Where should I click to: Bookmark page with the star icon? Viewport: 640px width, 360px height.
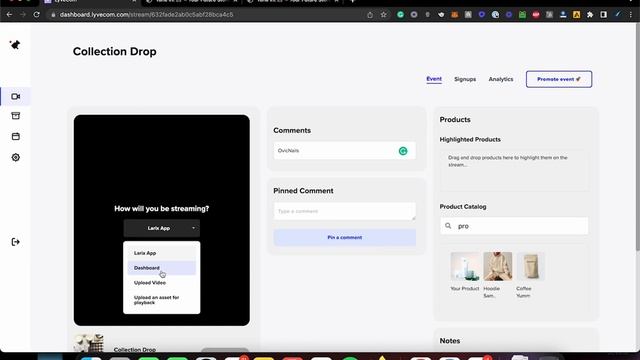pyautogui.click(x=383, y=15)
